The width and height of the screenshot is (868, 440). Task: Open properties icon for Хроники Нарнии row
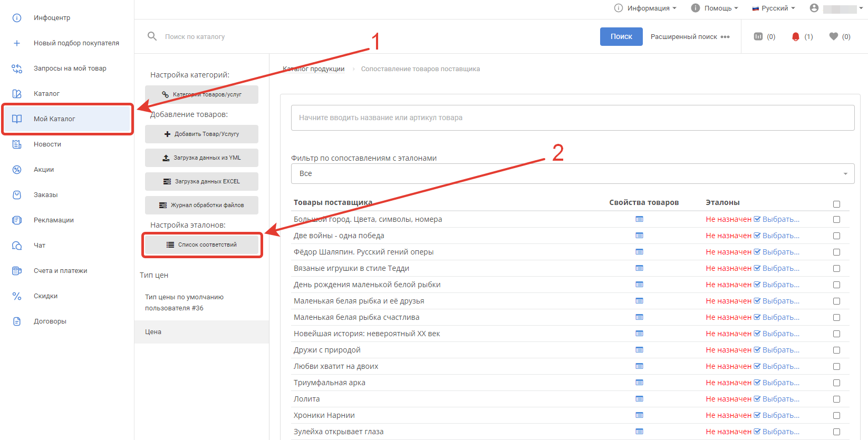click(x=639, y=415)
